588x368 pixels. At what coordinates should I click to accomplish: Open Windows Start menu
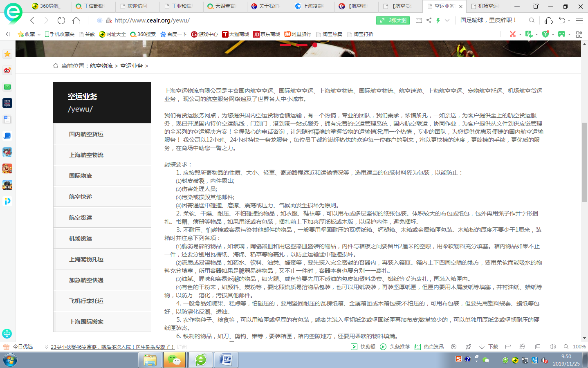coord(10,360)
